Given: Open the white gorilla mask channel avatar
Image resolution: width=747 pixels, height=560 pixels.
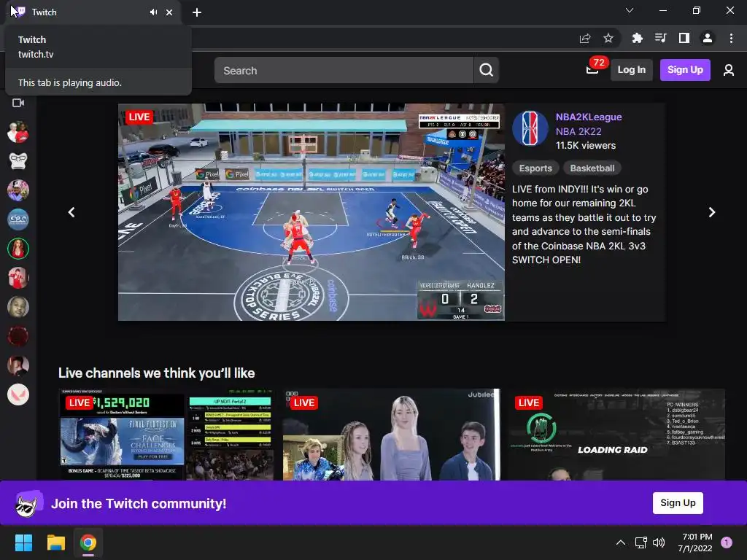Looking at the screenshot, I should [x=18, y=161].
